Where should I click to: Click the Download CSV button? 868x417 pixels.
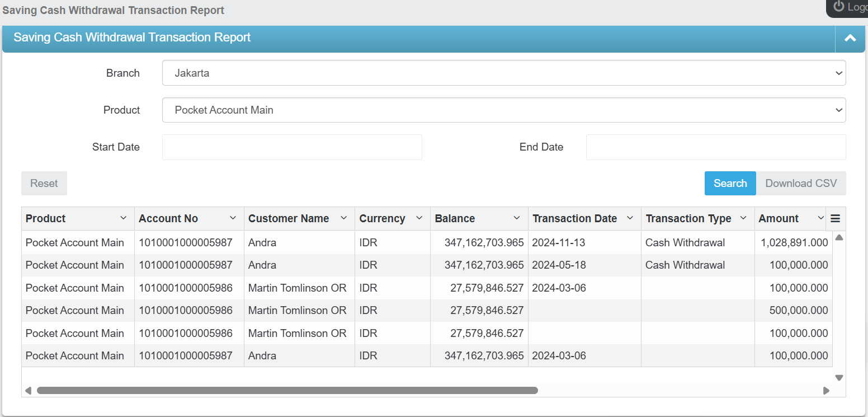(800, 184)
